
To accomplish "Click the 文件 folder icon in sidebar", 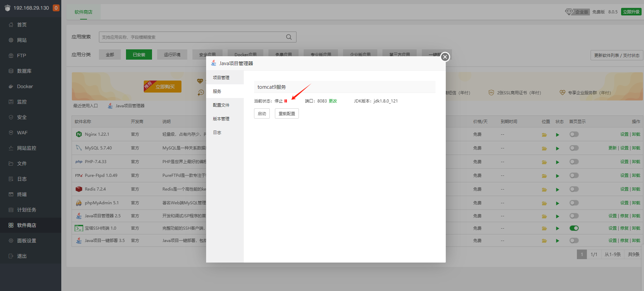I will [11, 163].
